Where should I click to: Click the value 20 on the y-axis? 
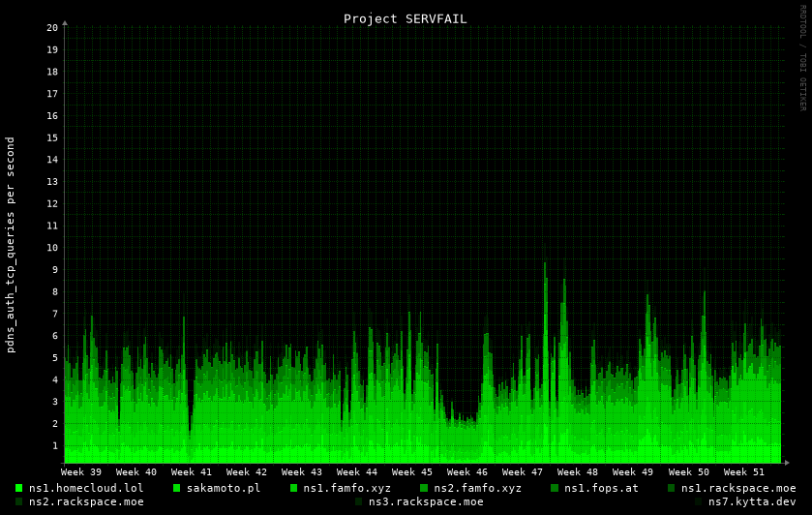(52, 27)
